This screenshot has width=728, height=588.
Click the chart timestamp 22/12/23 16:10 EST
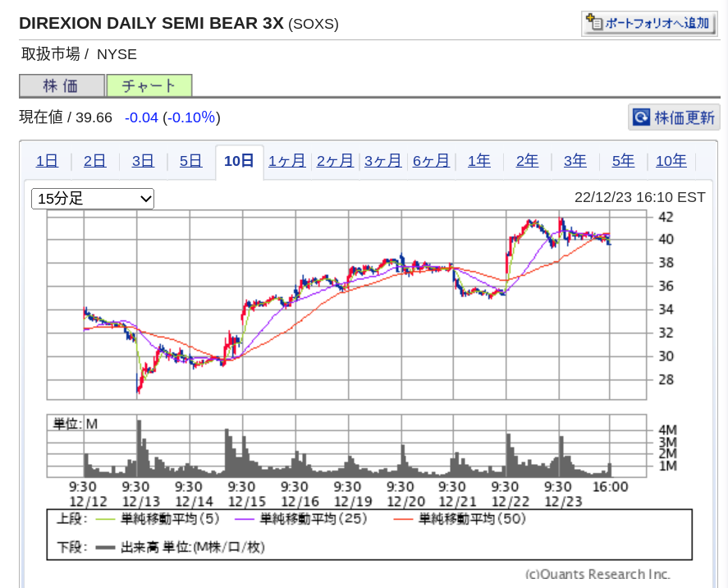point(640,197)
